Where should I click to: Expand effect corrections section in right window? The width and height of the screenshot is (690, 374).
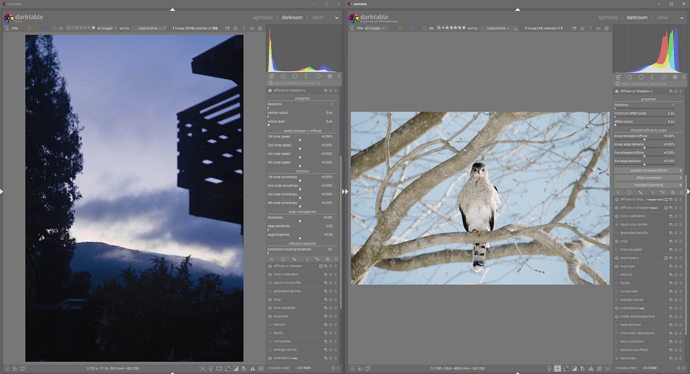click(649, 178)
